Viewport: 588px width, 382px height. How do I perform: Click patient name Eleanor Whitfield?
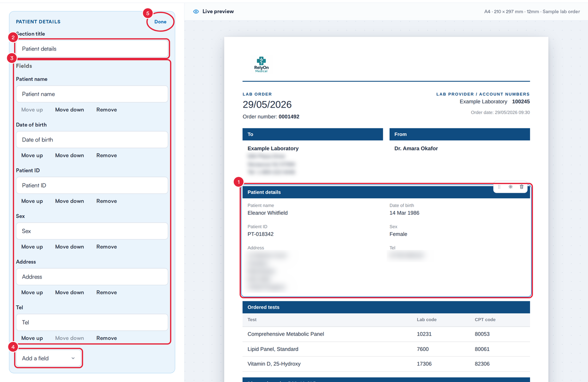[268, 213]
